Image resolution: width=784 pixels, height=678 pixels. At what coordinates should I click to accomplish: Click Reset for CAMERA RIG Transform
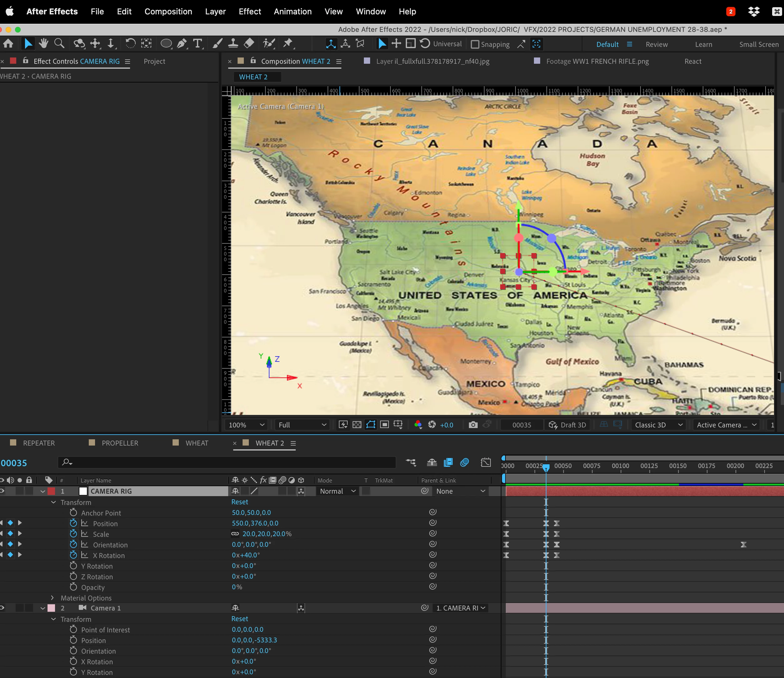(240, 502)
